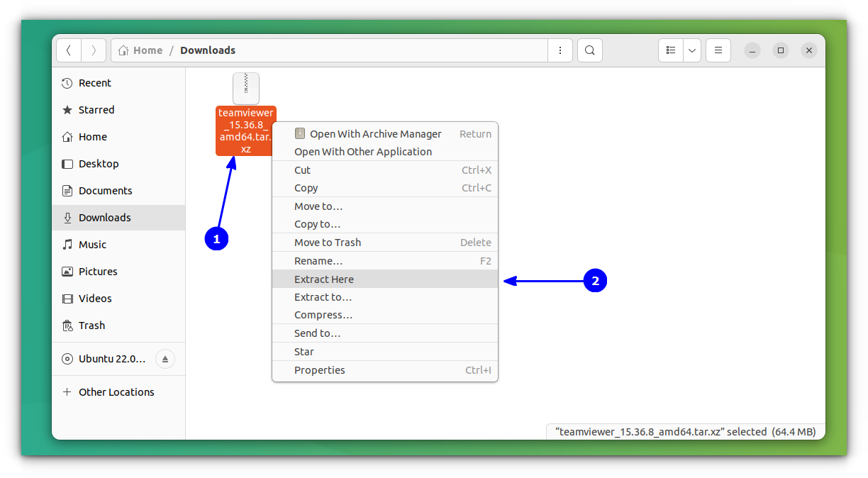Image resolution: width=868 pixels, height=478 pixels.
Task: Select Move to Trash
Action: point(385,243)
